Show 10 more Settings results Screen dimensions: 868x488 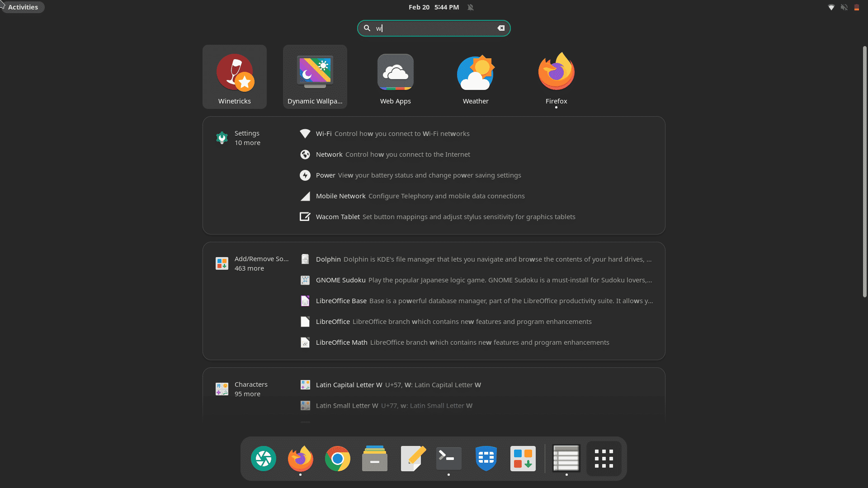pos(247,143)
